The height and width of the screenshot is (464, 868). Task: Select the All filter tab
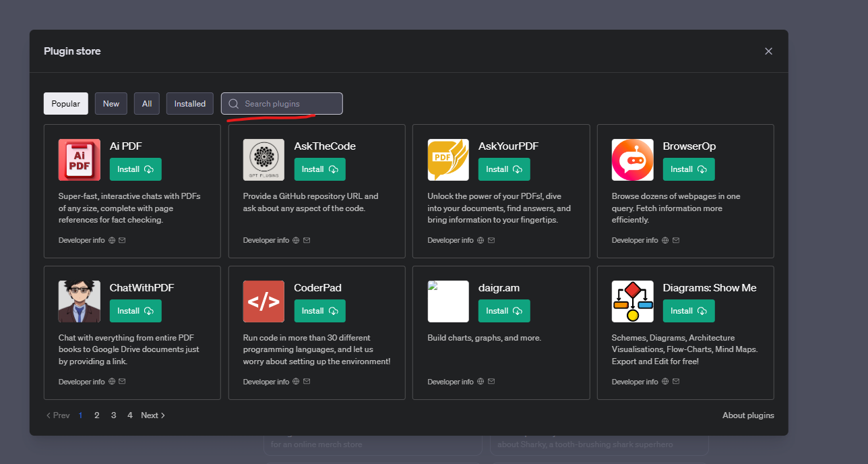click(x=146, y=103)
